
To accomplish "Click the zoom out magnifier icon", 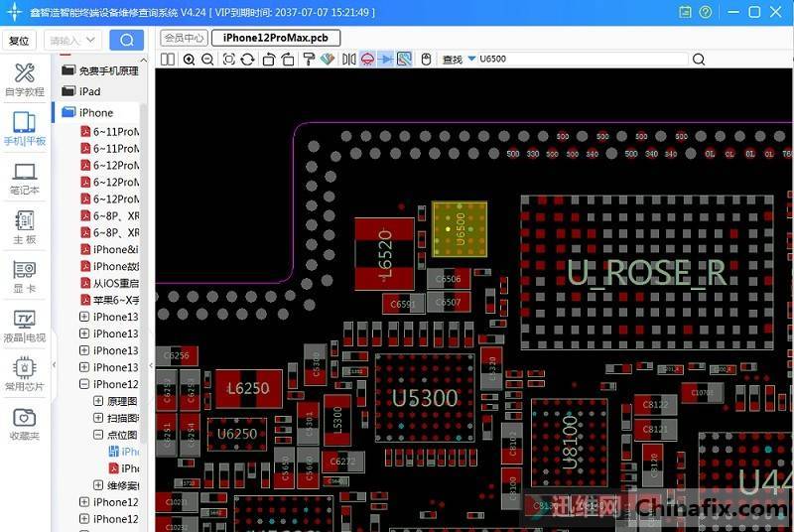I will click(x=207, y=60).
